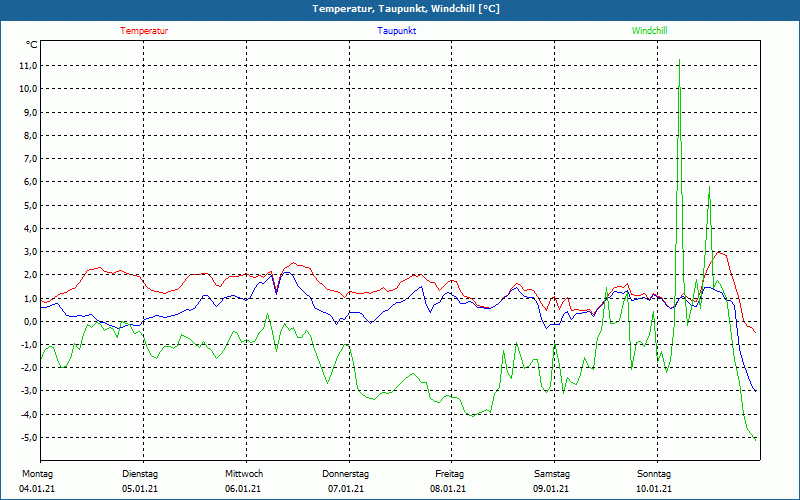Click the y-axis value '-1,0'
800x500 pixels.
coord(27,345)
